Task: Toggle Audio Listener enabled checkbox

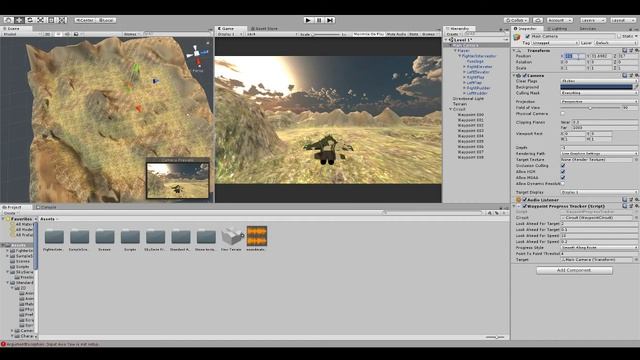Action: (525, 200)
